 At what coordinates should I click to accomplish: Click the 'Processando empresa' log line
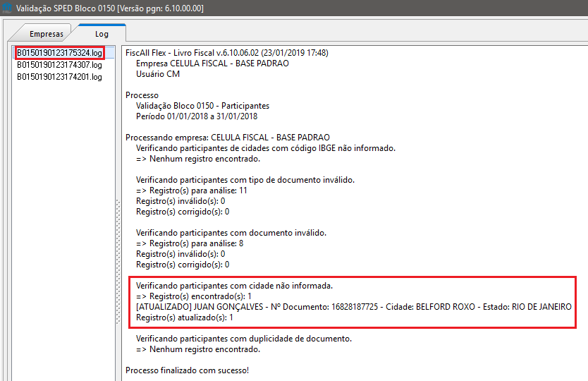point(228,138)
